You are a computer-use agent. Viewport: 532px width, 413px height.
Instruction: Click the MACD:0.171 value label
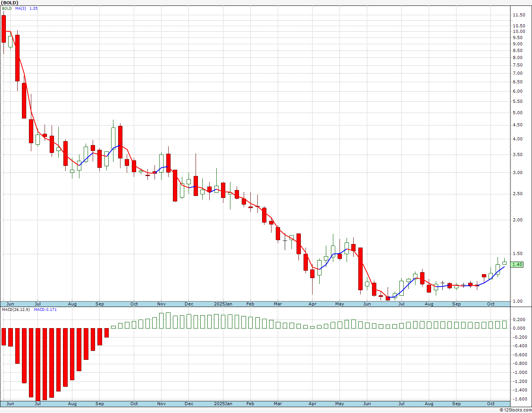45,310
